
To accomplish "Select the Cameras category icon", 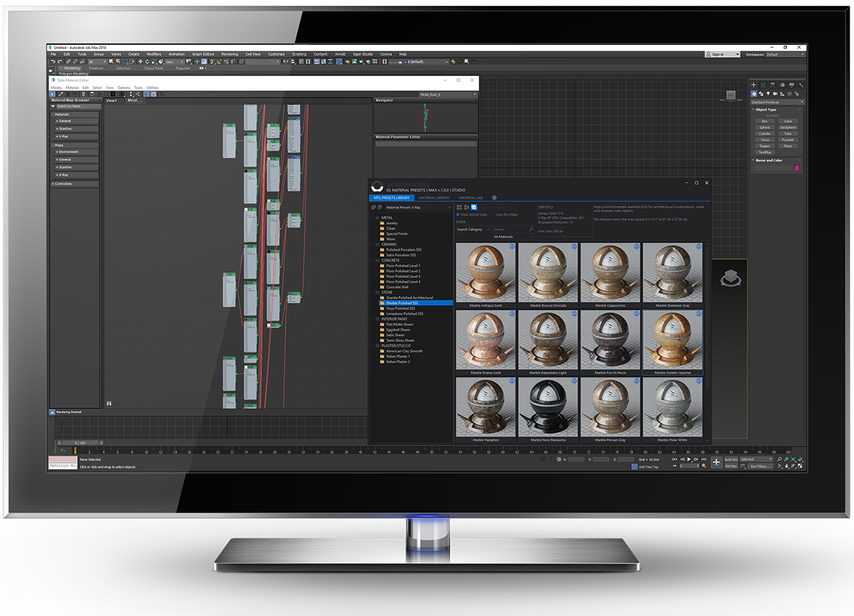I will [774, 93].
